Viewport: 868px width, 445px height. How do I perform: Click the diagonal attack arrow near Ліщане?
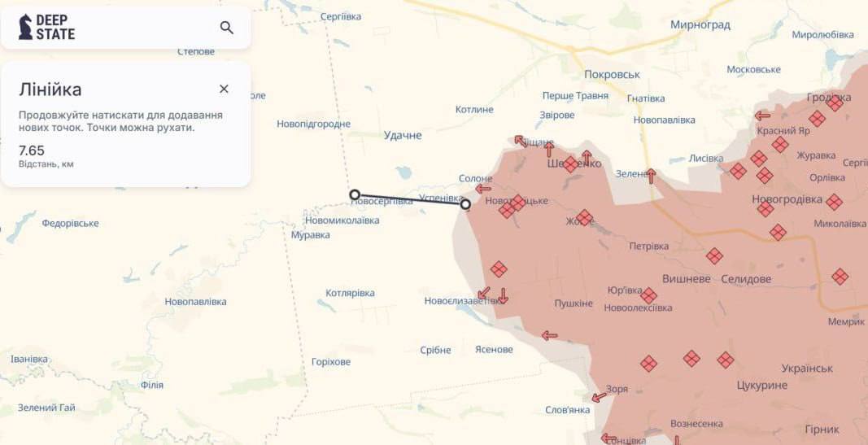click(x=521, y=141)
